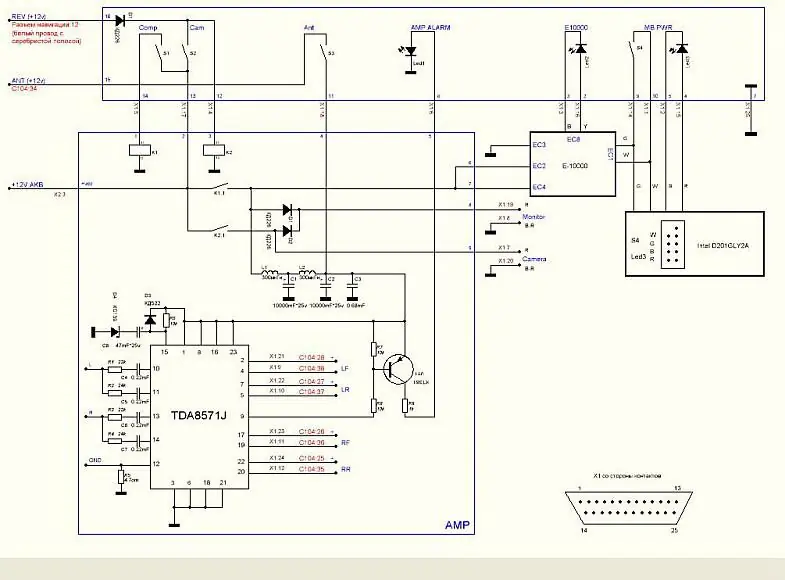Toggle the Cam switch S2
The height and width of the screenshot is (580, 785).
(187, 54)
